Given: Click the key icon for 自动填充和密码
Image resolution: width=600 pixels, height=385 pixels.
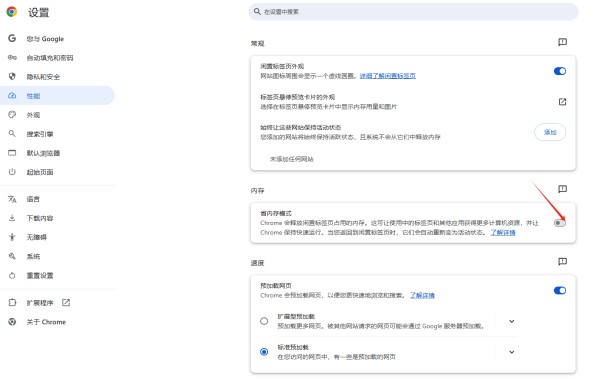Looking at the screenshot, I should coord(12,57).
